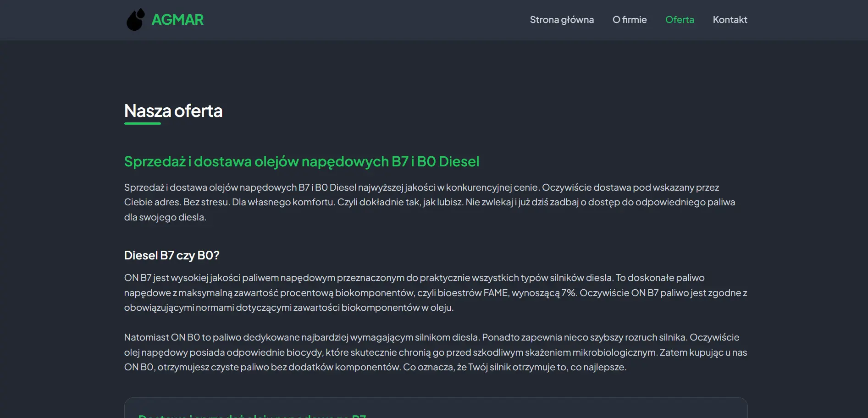Click the green Sprzedaż i dostawa heading
This screenshot has height=418, width=868.
coord(301,161)
